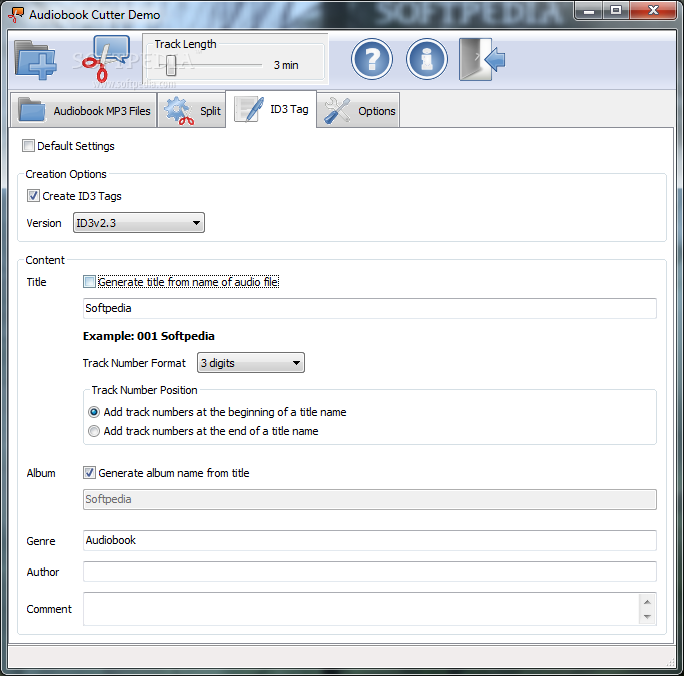The image size is (684, 676).
Task: Open the Track Number Format dropdown
Action: pyautogui.click(x=251, y=363)
